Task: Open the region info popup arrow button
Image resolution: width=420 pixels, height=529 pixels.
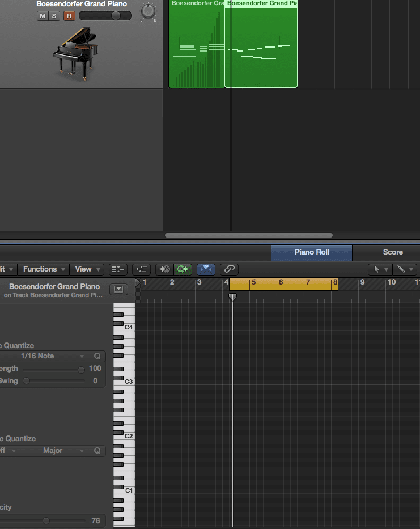Action: point(118,290)
